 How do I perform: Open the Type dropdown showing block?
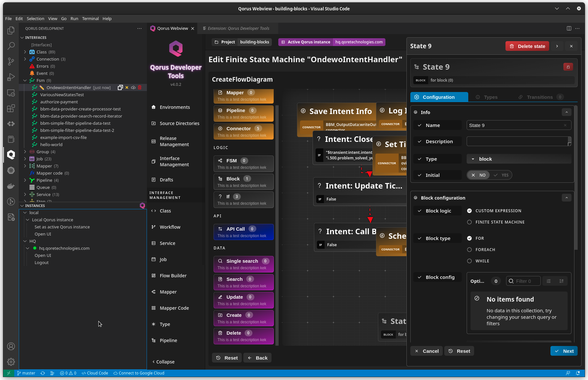[518, 159]
